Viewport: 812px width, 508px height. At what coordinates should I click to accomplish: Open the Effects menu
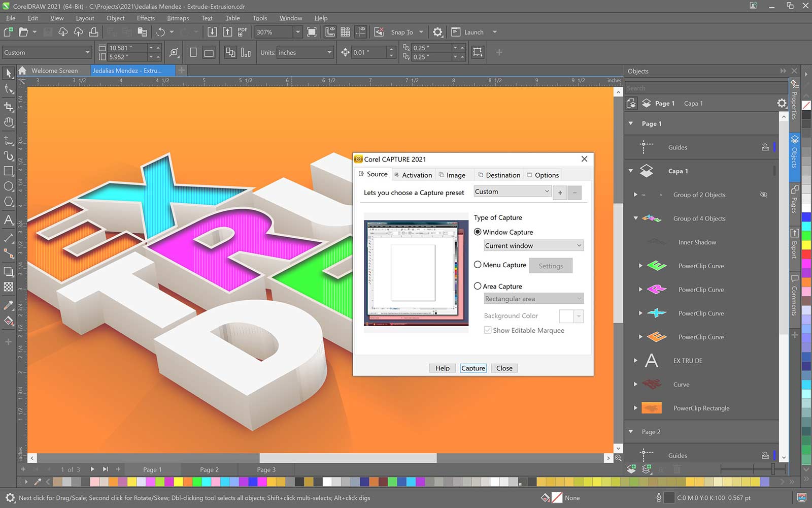point(146,18)
